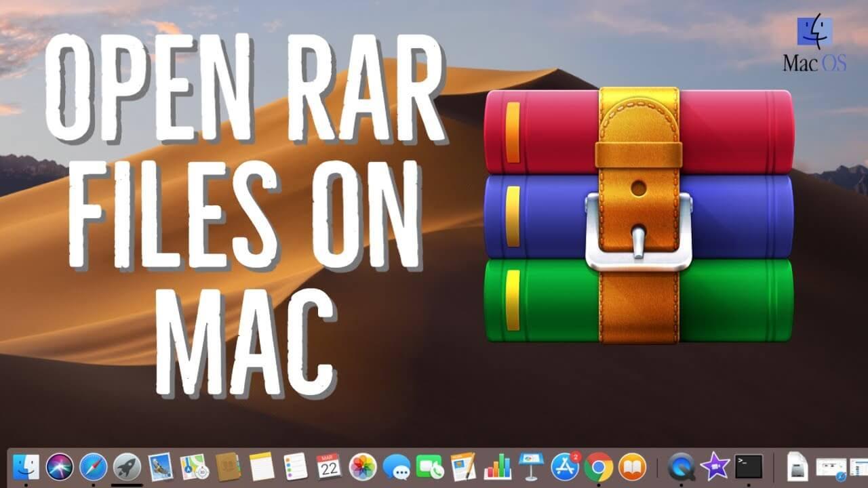This screenshot has width=868, height=488.
Task: Open the Terminal app
Action: 749,466
